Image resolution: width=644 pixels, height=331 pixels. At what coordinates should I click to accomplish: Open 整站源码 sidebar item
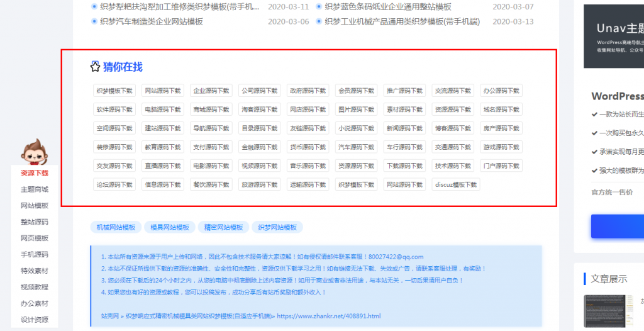click(x=35, y=222)
